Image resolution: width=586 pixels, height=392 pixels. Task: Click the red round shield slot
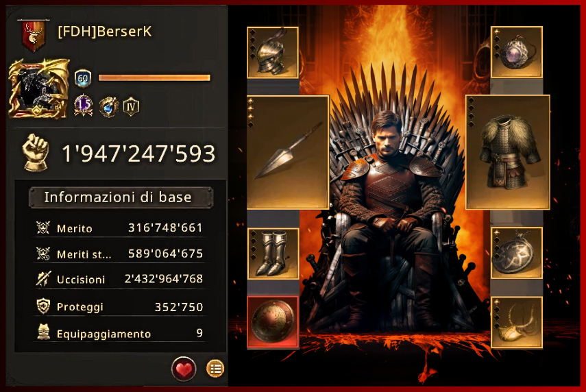tap(273, 322)
